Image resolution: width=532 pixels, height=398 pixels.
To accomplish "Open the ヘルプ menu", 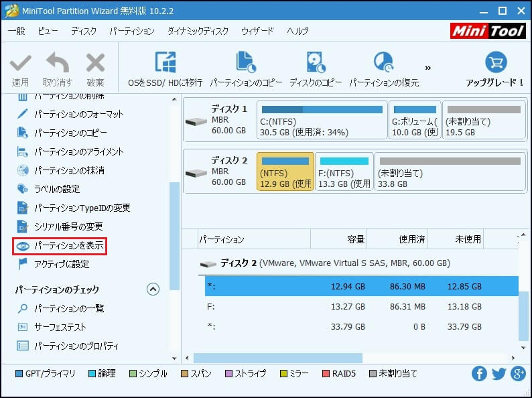I will 297,31.
